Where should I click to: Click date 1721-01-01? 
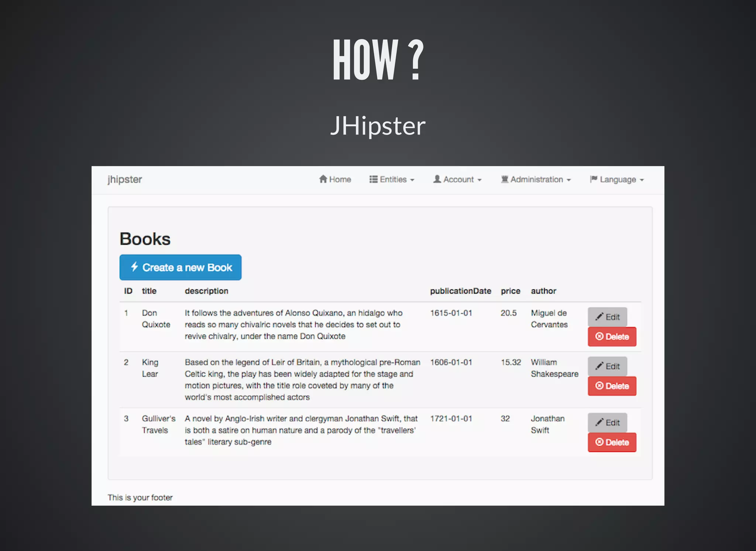click(451, 419)
